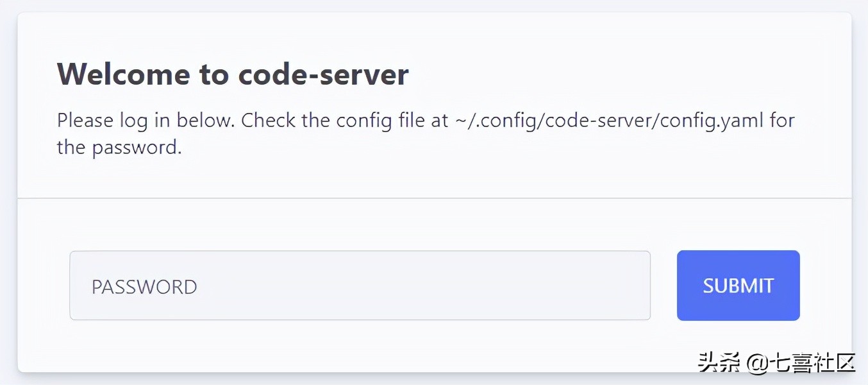868x385 pixels.
Task: Click the ~/.config/code-server/config.yaml path text
Action: coord(610,121)
